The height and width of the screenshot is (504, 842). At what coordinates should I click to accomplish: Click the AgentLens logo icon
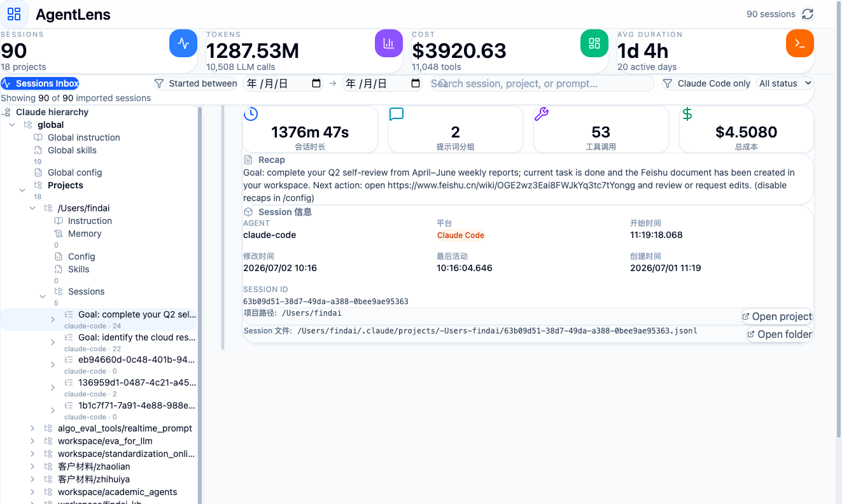pos(14,14)
